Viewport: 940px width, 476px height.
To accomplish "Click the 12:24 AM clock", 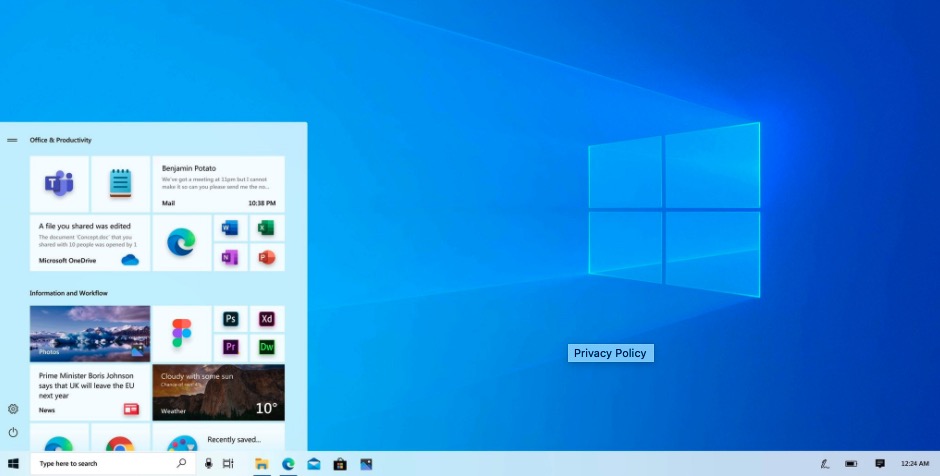I will (x=915, y=463).
